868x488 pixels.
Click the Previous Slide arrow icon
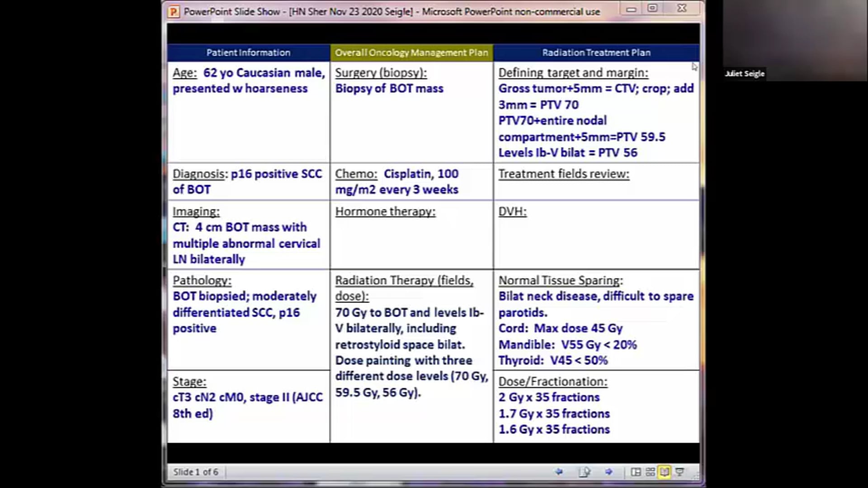pos(559,472)
